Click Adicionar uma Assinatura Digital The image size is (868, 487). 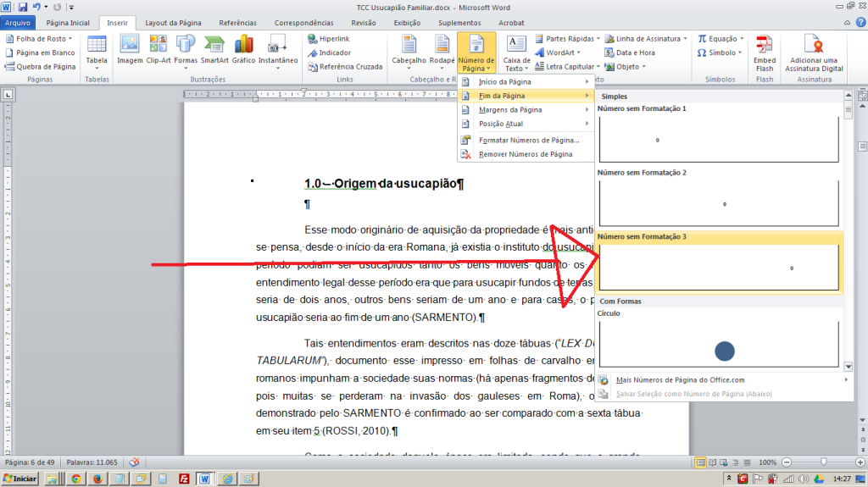(x=814, y=53)
